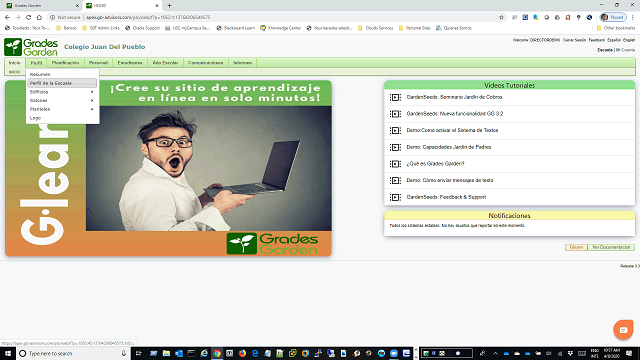
Task: Play Nueva funcionalidad GG 3.2 video icon
Action: 395,114
